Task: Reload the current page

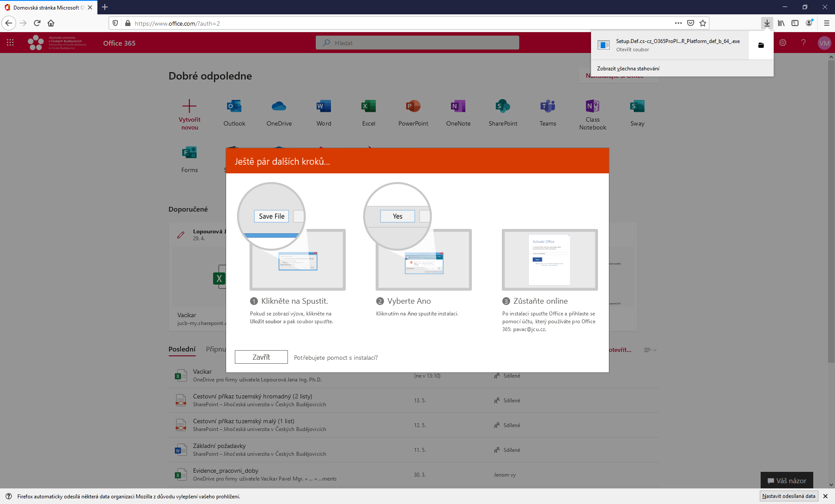Action: [x=37, y=23]
